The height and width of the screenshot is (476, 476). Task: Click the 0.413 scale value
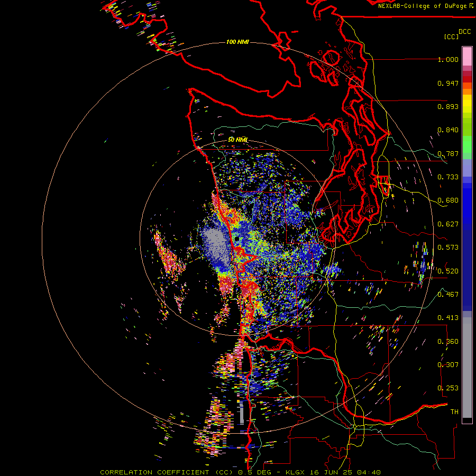click(448, 318)
